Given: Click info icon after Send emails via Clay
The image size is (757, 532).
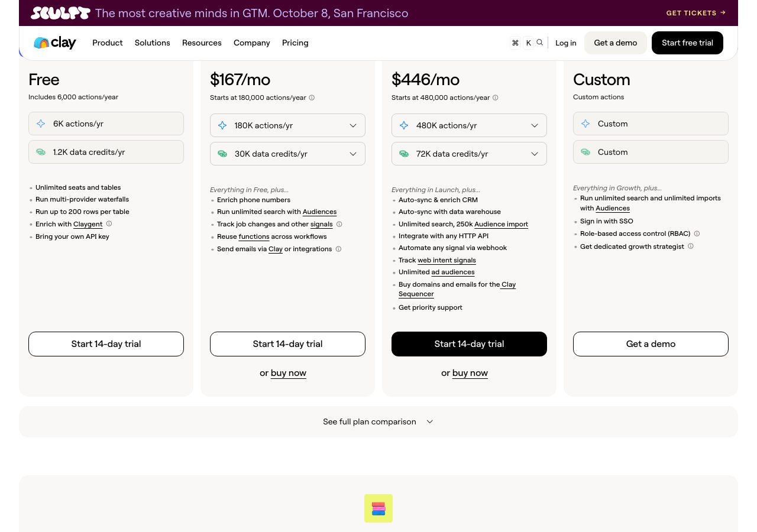Looking at the screenshot, I should coord(338,249).
